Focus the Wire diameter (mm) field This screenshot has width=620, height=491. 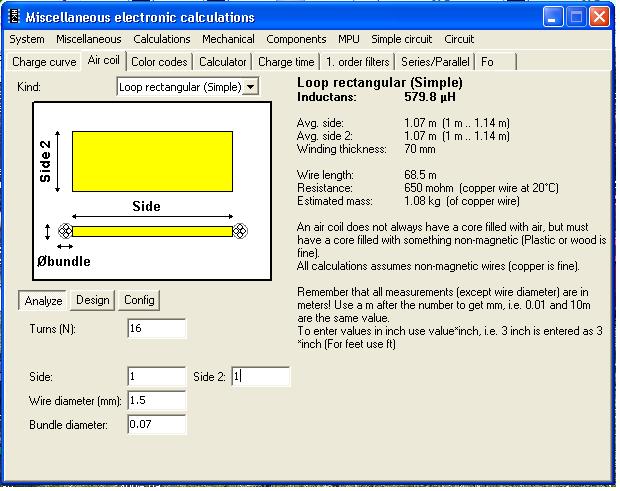point(157,400)
